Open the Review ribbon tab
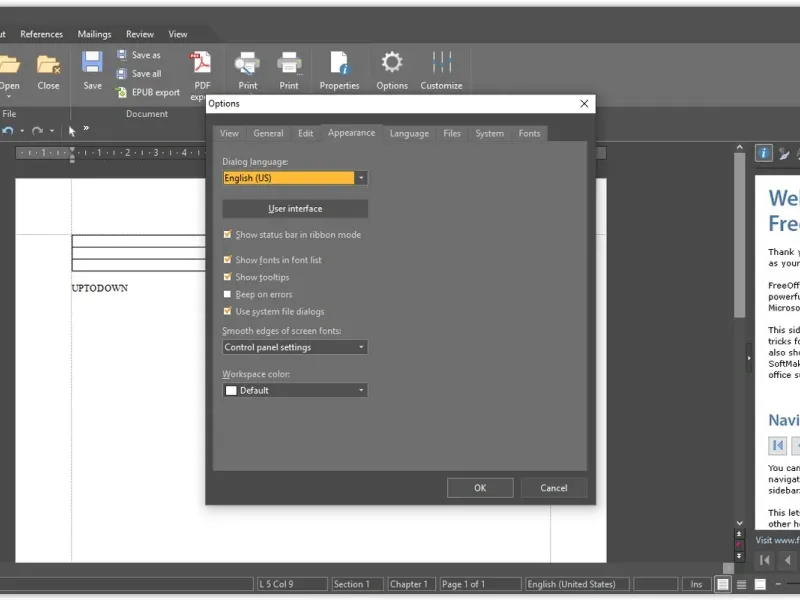This screenshot has width=800, height=600. pyautogui.click(x=140, y=34)
